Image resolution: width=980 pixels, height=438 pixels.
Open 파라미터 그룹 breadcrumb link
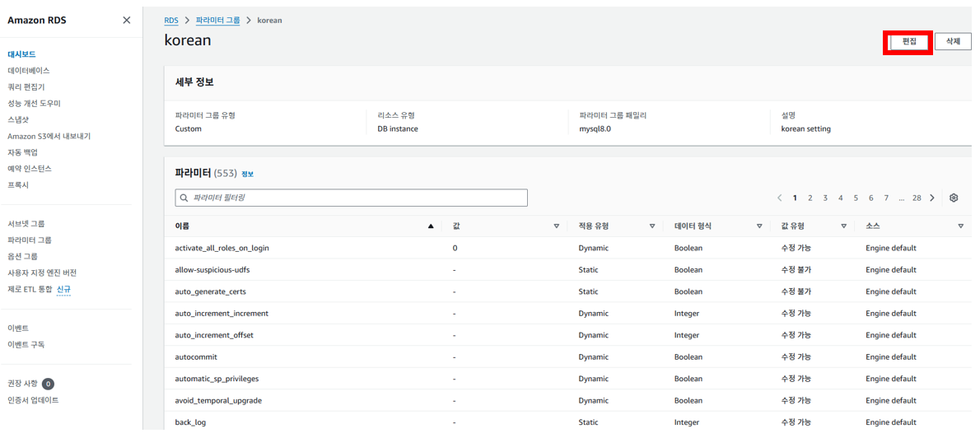point(217,20)
